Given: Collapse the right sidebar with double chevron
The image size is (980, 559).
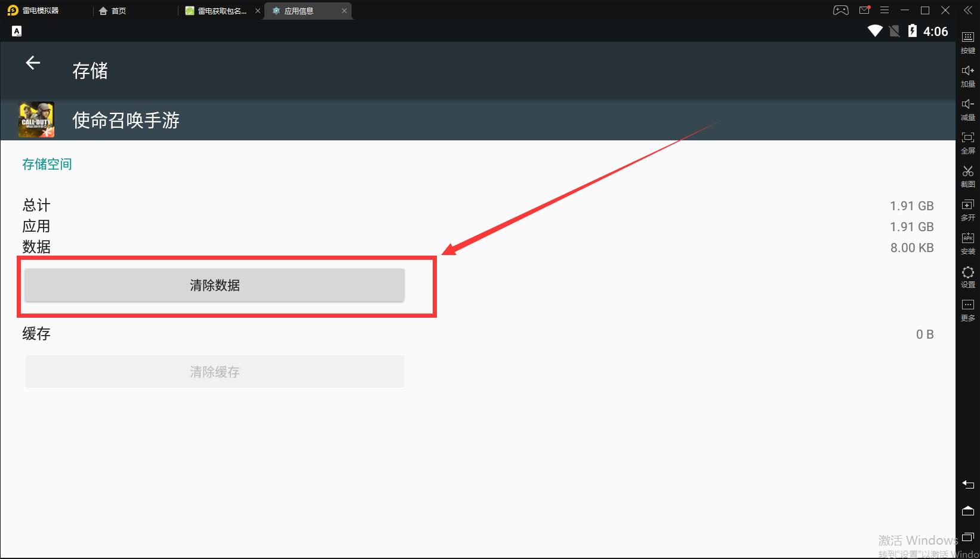Looking at the screenshot, I should [x=967, y=10].
